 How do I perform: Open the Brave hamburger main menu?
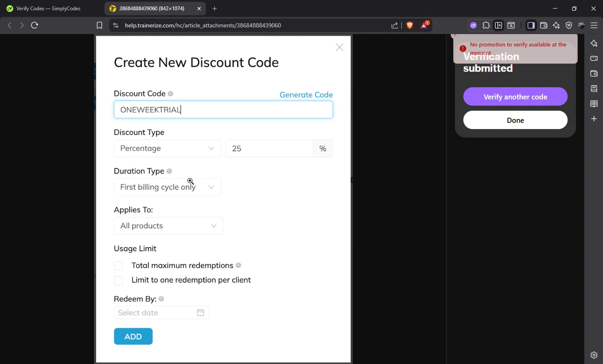coord(594,25)
